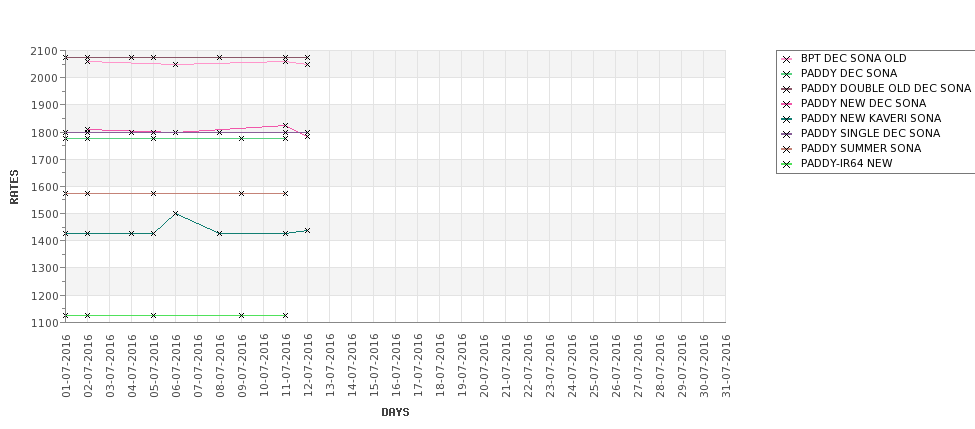This screenshot has height=429, width=975.
Task: Click the 31-07-2016 date label
Action: [x=726, y=366]
